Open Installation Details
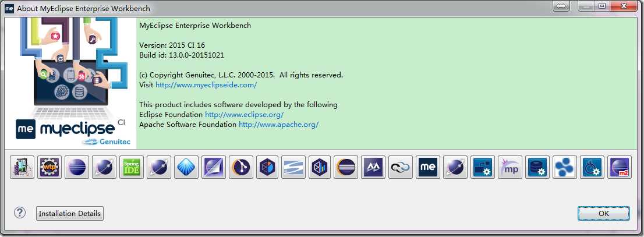Screen dimensions: 644x237 tap(70, 214)
